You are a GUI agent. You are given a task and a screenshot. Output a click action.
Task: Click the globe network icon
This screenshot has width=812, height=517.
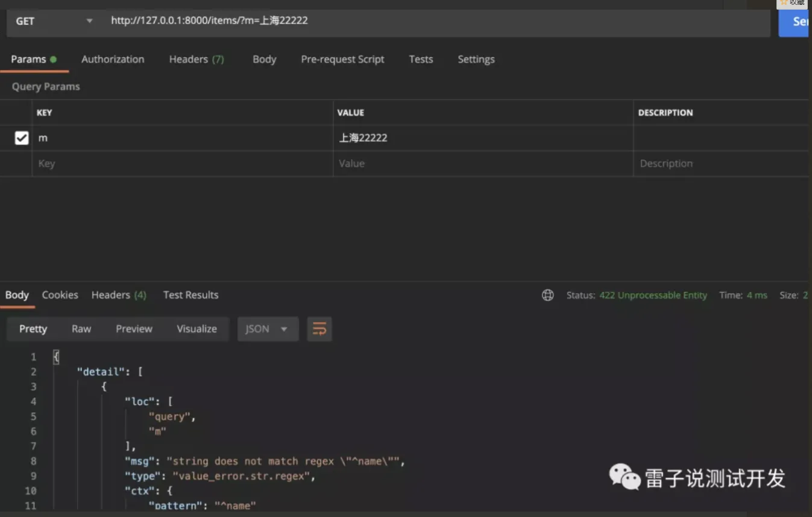click(548, 295)
